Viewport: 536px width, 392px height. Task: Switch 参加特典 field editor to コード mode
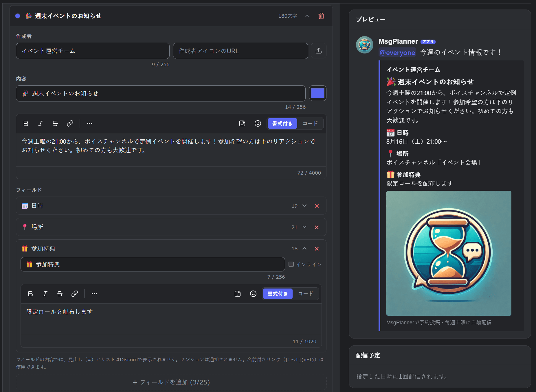coord(306,294)
